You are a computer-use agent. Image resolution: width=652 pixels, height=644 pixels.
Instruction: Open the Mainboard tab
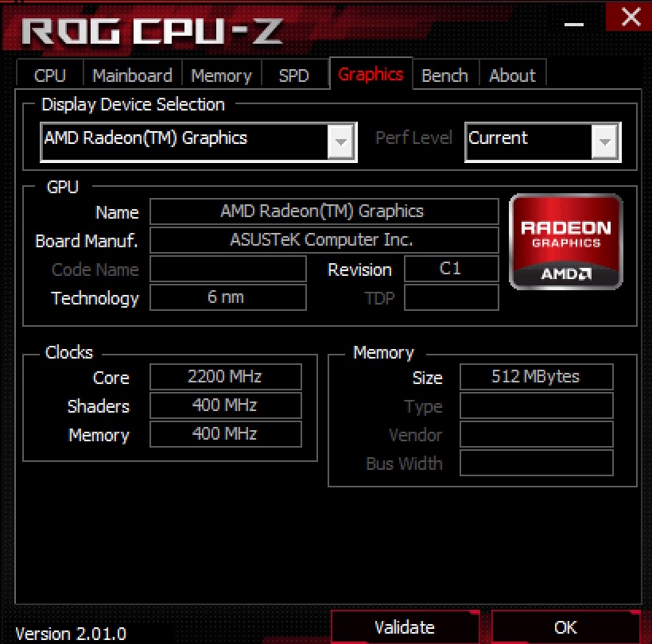132,76
